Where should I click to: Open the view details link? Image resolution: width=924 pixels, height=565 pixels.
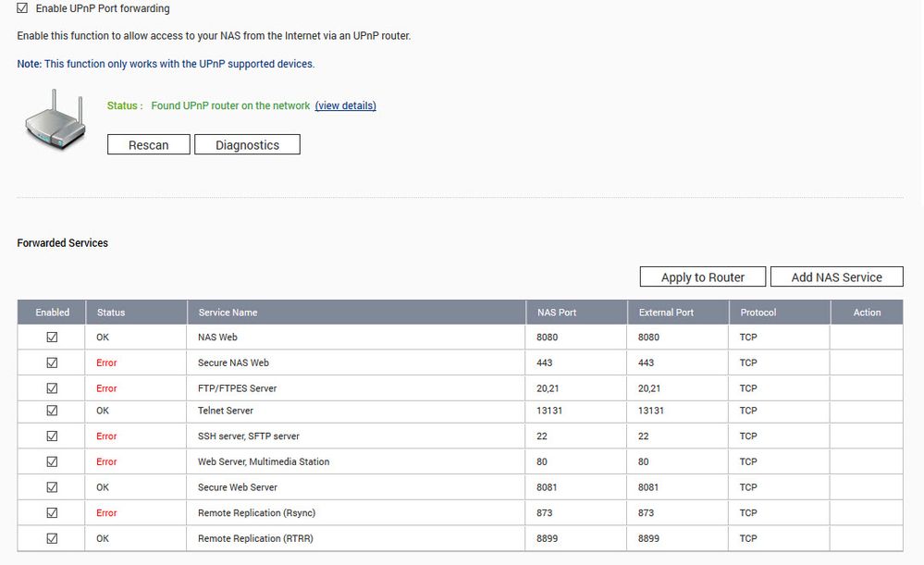coord(345,105)
